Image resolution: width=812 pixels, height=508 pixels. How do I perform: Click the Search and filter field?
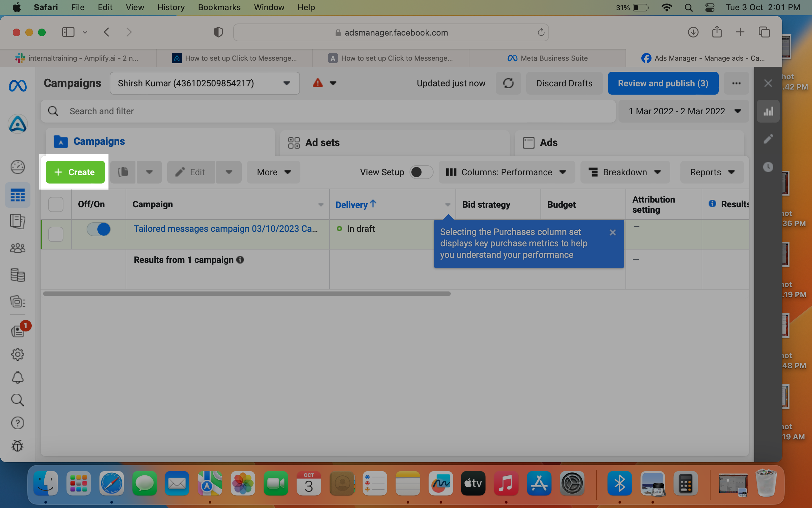click(x=328, y=111)
